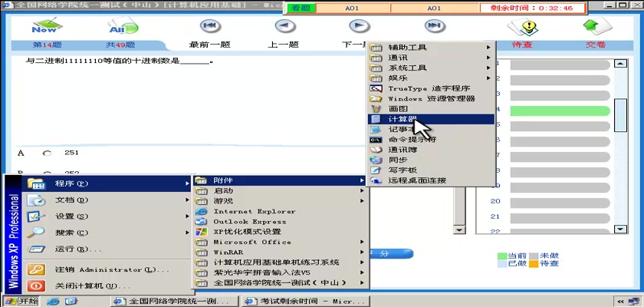This screenshot has height=307, width=644.
Task: Click the Now current-question icon
Action: point(47,26)
